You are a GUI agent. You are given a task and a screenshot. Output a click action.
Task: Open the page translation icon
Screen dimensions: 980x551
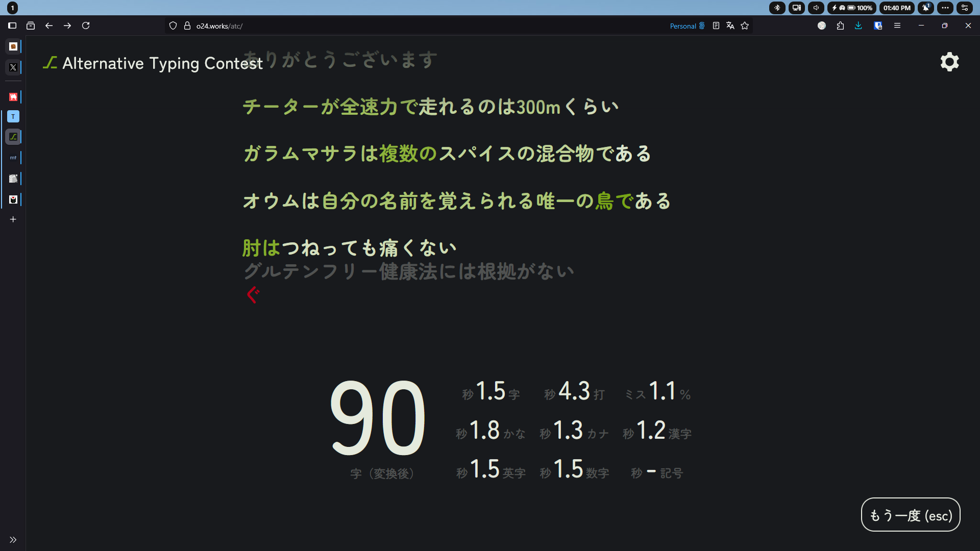(730, 26)
